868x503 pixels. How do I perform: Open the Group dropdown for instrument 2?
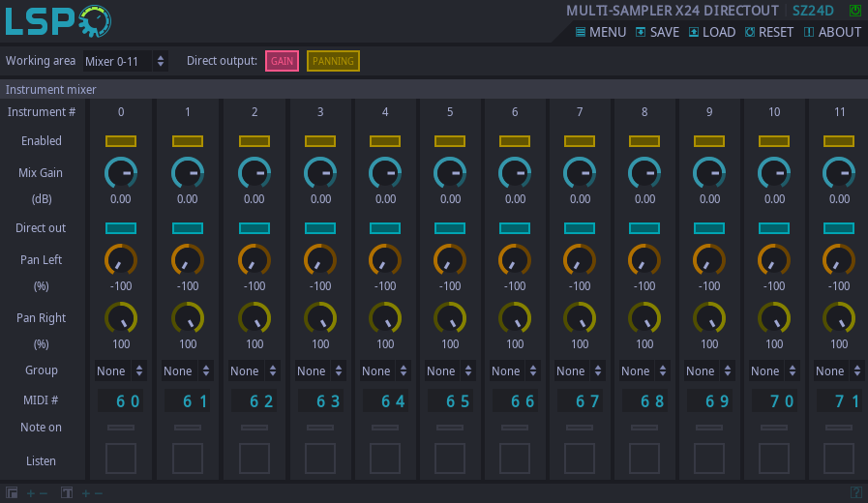tap(254, 371)
